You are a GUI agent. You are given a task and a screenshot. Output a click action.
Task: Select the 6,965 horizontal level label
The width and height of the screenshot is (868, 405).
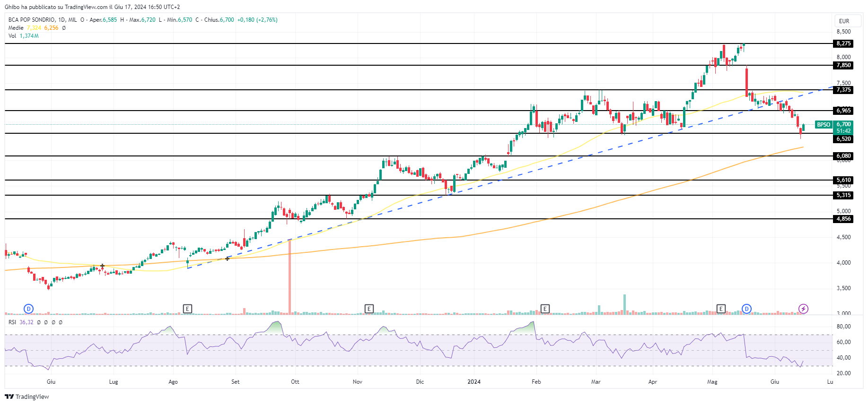point(843,111)
